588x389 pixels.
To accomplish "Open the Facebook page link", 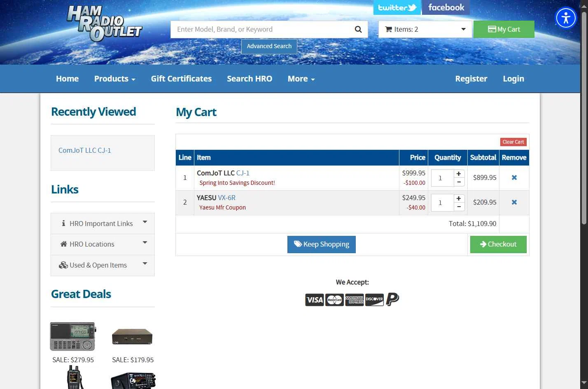I will [446, 7].
